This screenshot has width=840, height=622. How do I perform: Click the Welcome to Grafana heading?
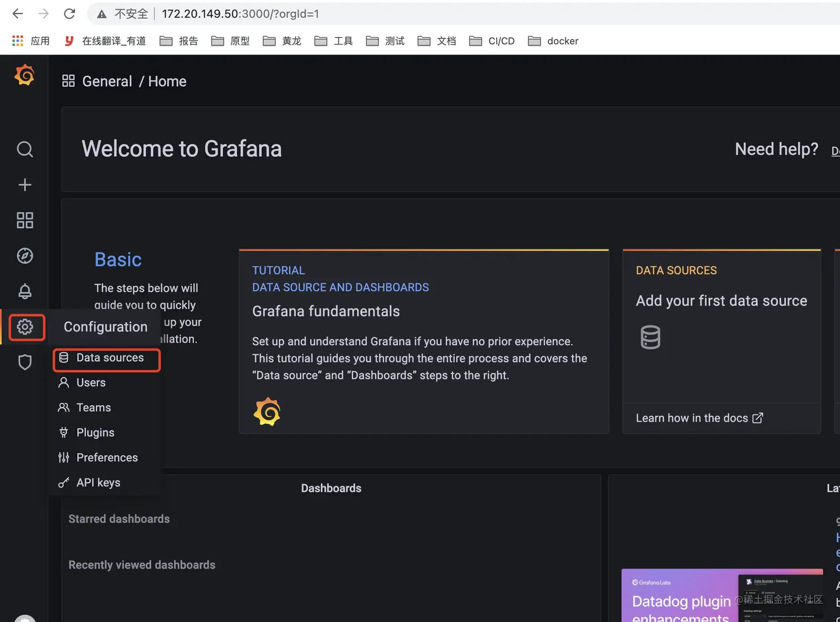coord(182,149)
